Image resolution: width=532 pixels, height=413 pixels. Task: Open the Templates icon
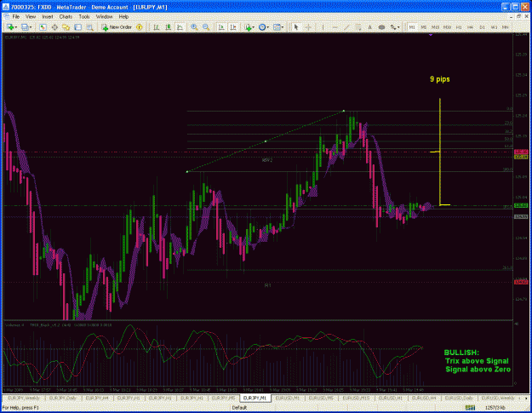277,27
